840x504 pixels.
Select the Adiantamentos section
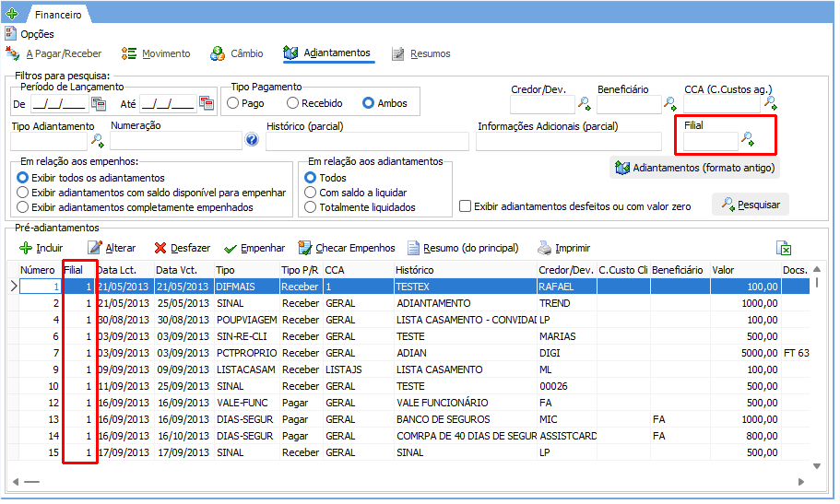[327, 53]
